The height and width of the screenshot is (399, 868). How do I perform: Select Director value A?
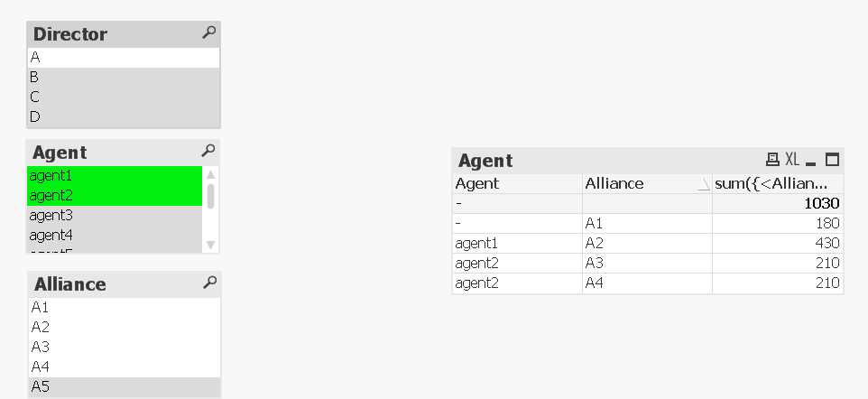click(x=123, y=57)
